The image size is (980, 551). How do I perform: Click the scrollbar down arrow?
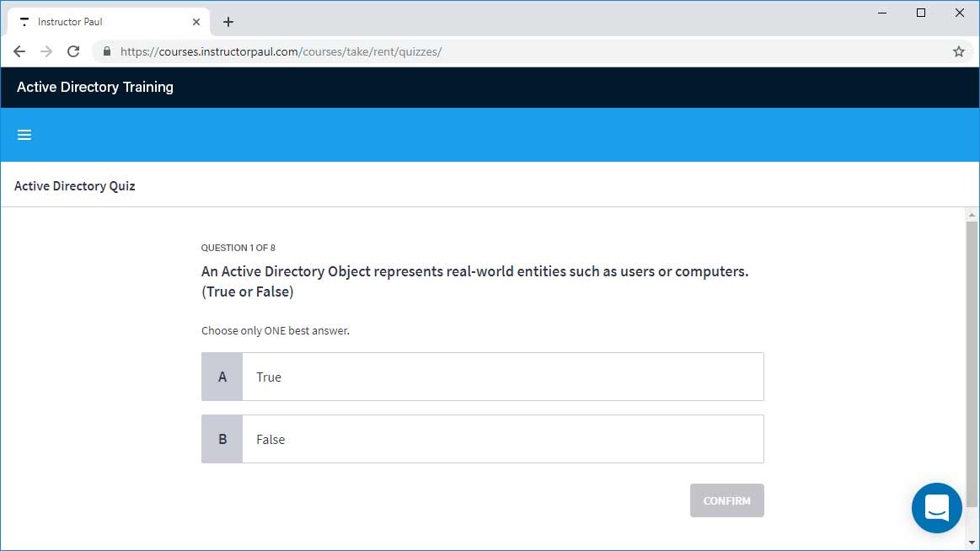pyautogui.click(x=971, y=542)
